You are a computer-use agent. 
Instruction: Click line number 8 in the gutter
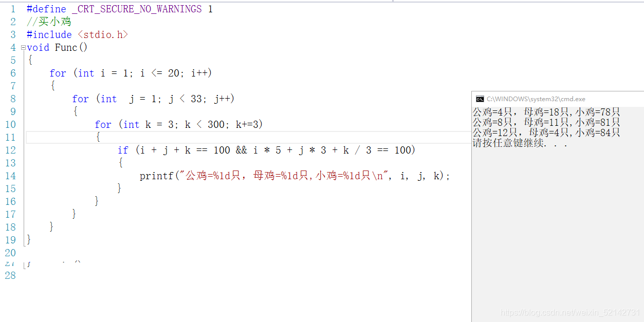point(13,99)
